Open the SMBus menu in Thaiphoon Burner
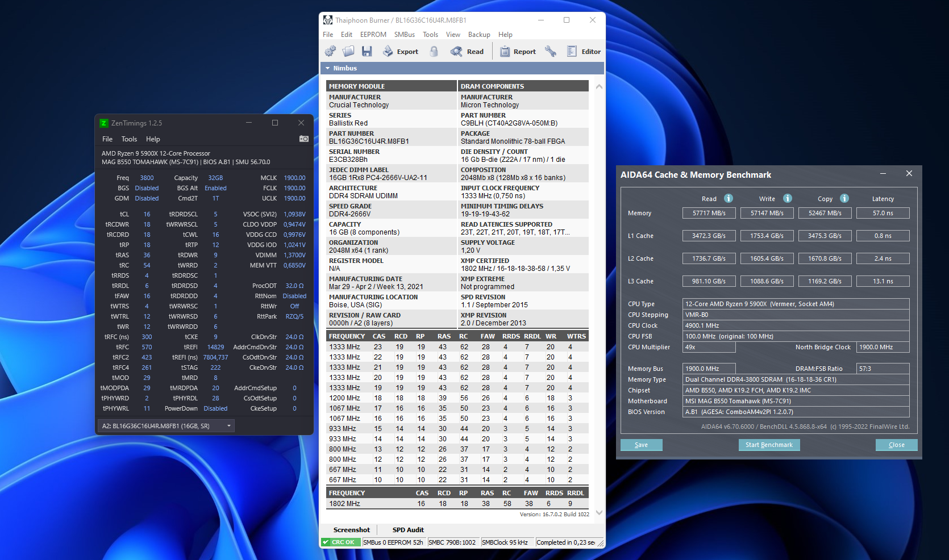Viewport: 949px width, 560px height. (x=404, y=35)
